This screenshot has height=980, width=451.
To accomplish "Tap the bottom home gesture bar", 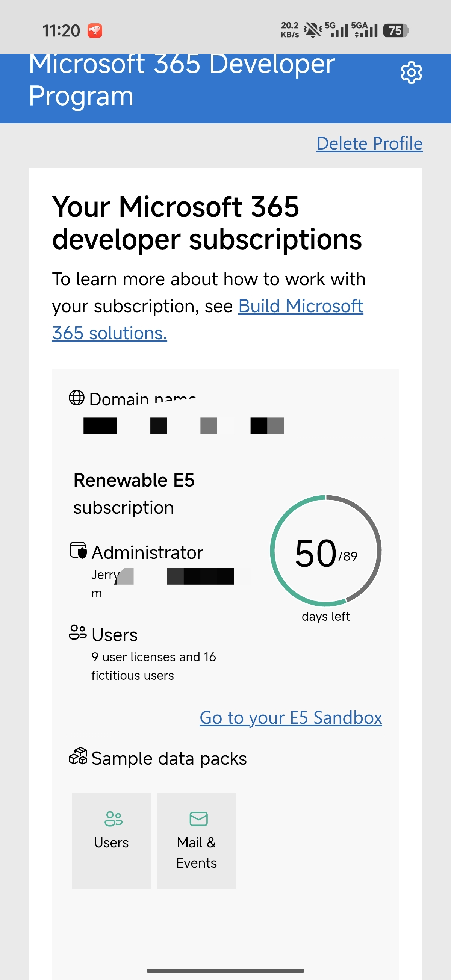I will 225,971.
